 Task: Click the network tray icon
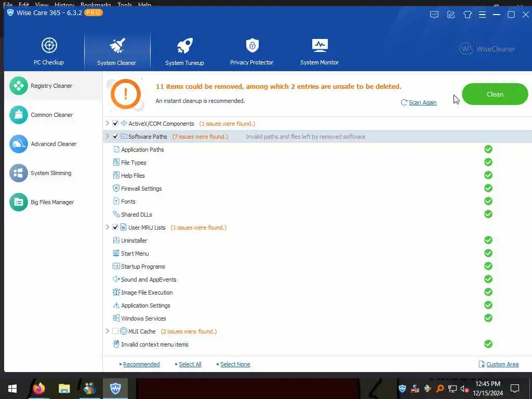(x=453, y=389)
